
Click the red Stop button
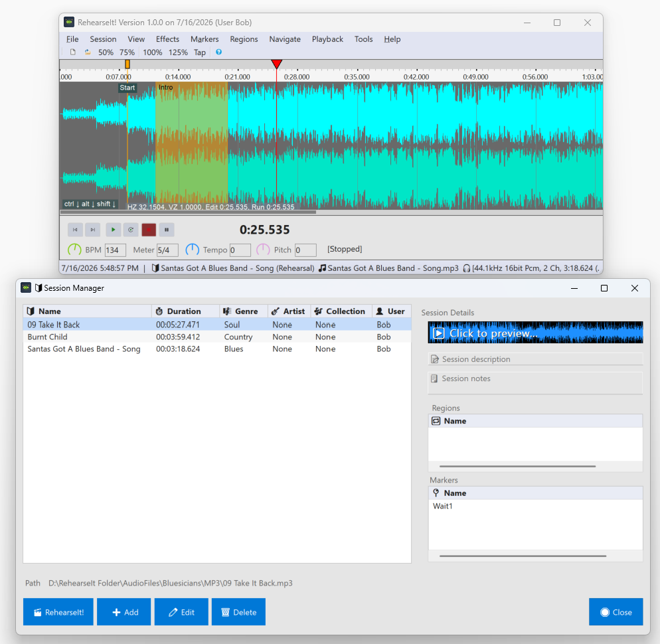click(149, 230)
